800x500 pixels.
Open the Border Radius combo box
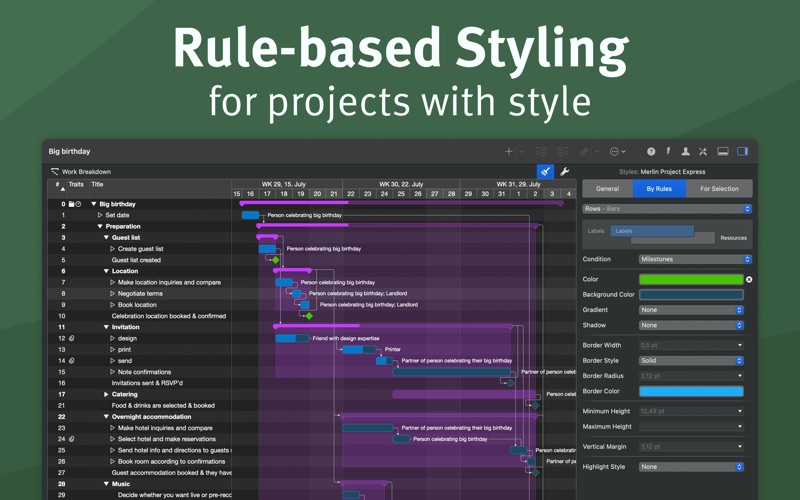pos(691,376)
